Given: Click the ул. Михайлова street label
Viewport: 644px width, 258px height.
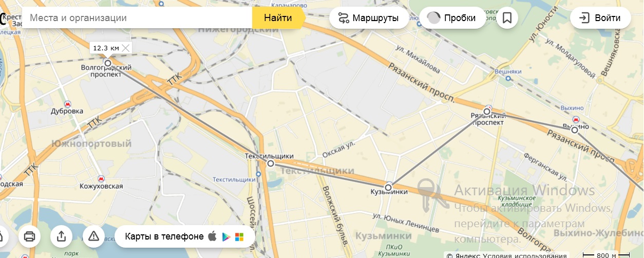Looking at the screenshot, I should coord(418,59).
